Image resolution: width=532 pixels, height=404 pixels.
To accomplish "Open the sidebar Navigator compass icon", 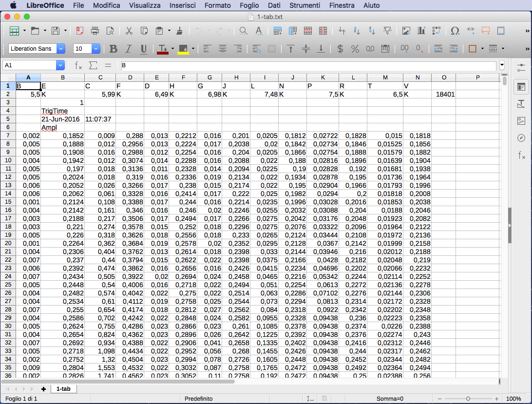I will click(x=521, y=138).
